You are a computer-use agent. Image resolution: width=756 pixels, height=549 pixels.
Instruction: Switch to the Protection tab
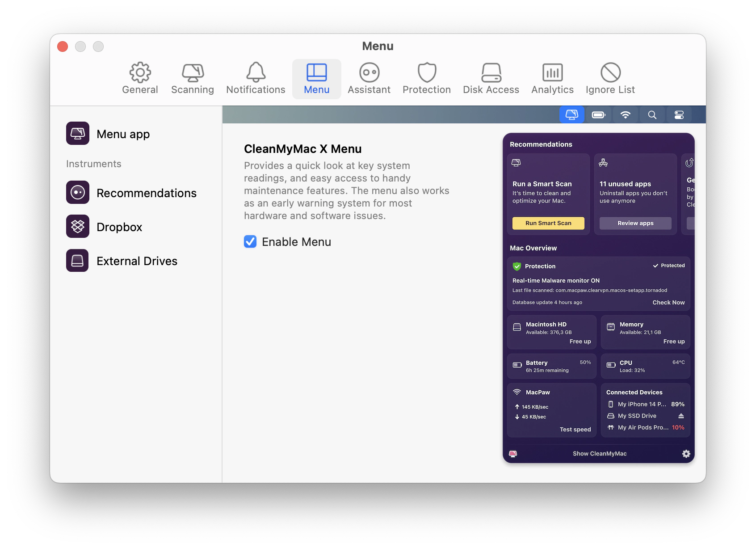click(427, 79)
